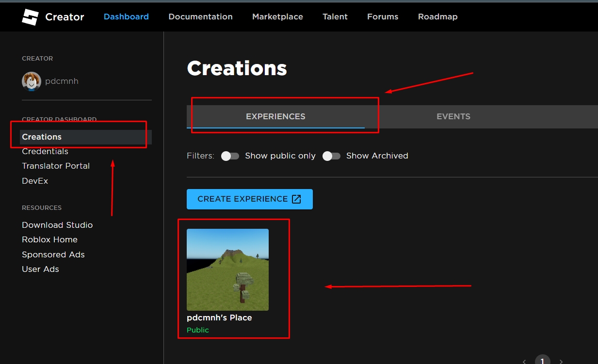
Task: Go to the previous page arrow
Action: [x=524, y=361]
